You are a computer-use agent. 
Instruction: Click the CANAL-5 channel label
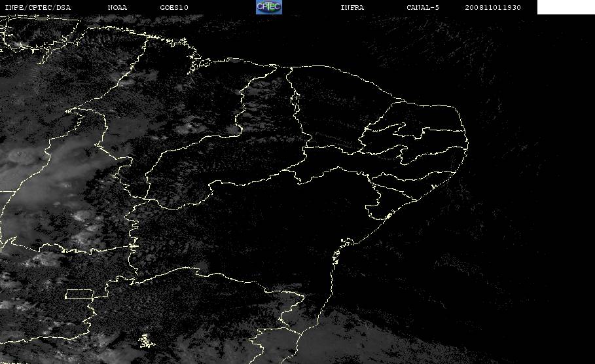[423, 8]
